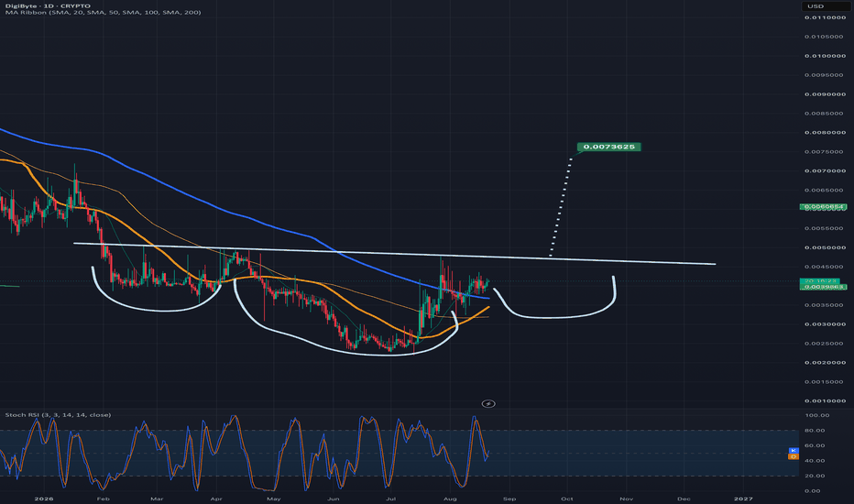Click the 2026 label on time axis
Screen dimensions: 854x504
point(44,499)
